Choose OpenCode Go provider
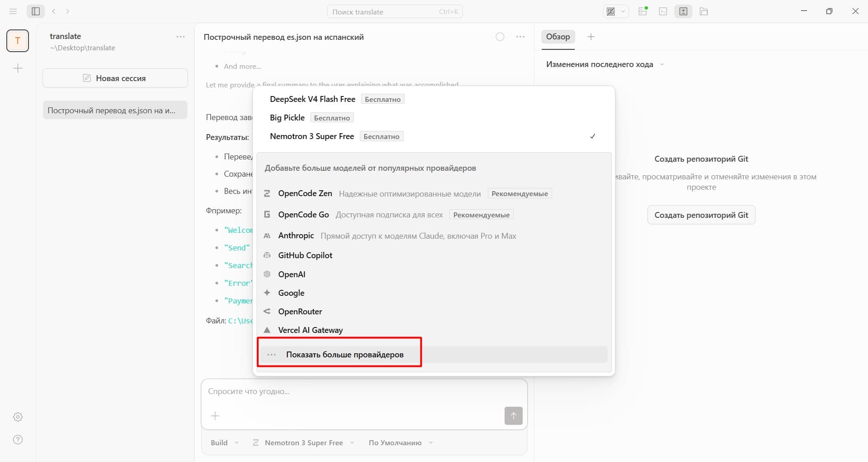Screen dimensions: 868x462 (434, 215)
